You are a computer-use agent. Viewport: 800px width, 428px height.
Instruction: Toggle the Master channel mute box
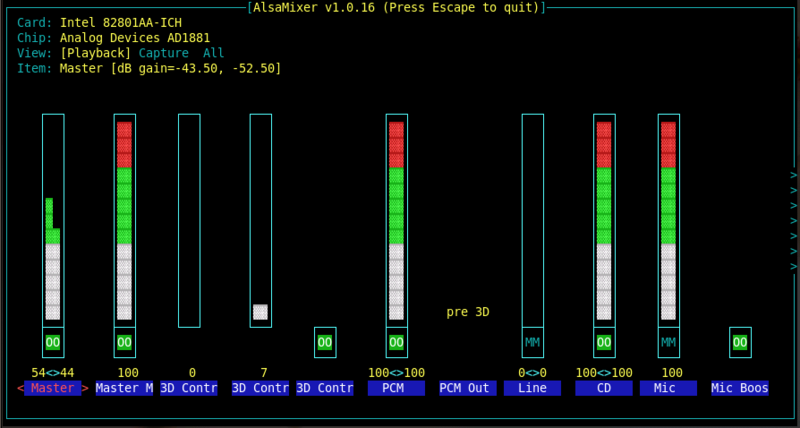coord(53,342)
